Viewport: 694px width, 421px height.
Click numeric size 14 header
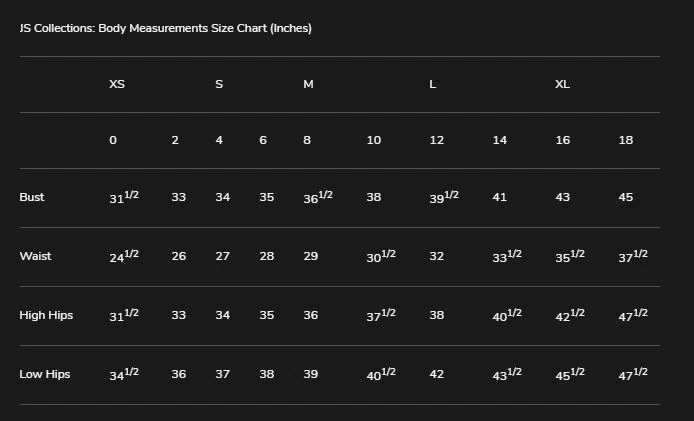(499, 140)
